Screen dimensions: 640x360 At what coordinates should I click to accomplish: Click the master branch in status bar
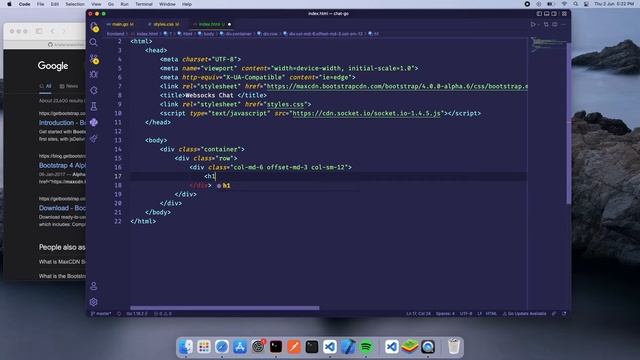[101, 314]
